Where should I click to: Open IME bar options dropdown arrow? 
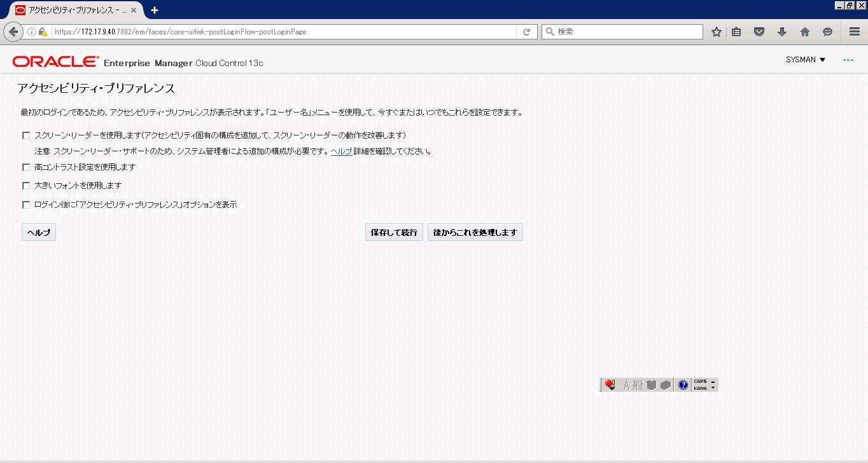(713, 388)
